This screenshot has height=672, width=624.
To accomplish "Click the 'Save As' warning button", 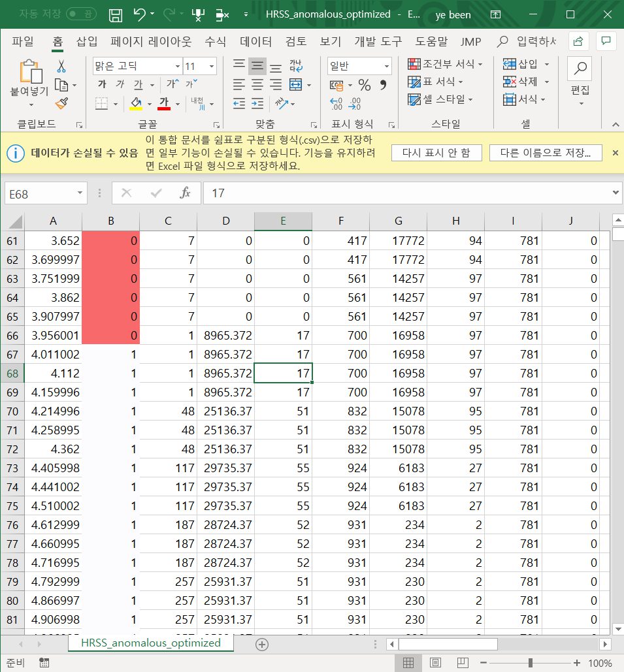I will [x=546, y=153].
